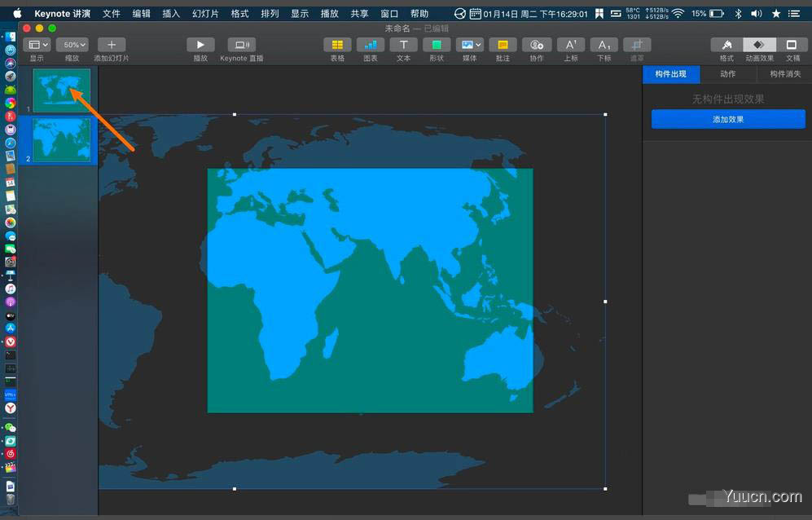812x520 pixels.
Task: Open the 排列 menu
Action: point(270,14)
